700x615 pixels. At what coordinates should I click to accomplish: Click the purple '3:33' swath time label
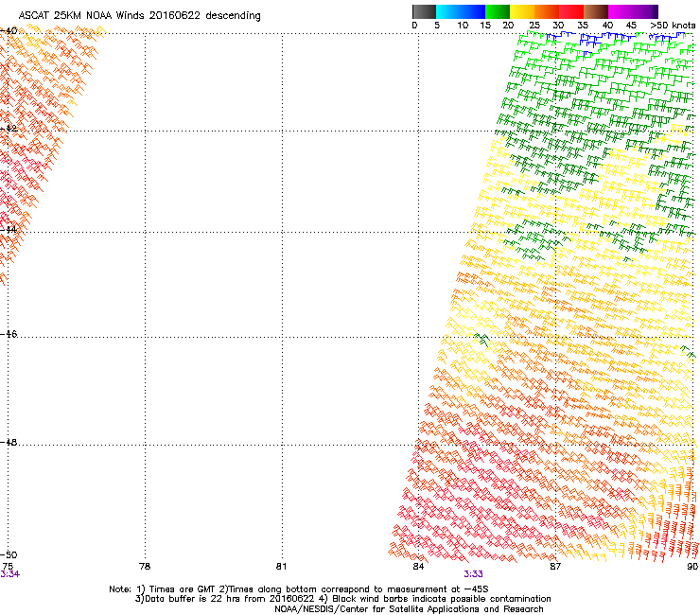pos(473,574)
